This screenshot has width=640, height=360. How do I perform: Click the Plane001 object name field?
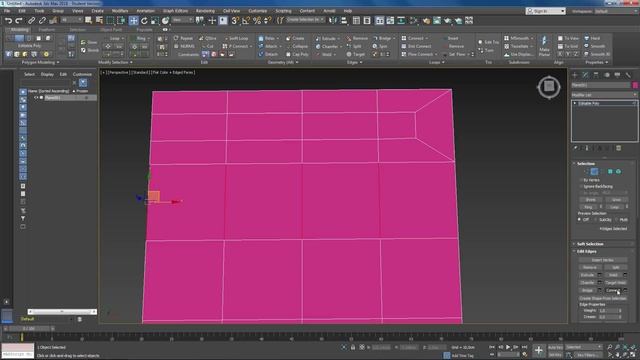[x=601, y=85]
